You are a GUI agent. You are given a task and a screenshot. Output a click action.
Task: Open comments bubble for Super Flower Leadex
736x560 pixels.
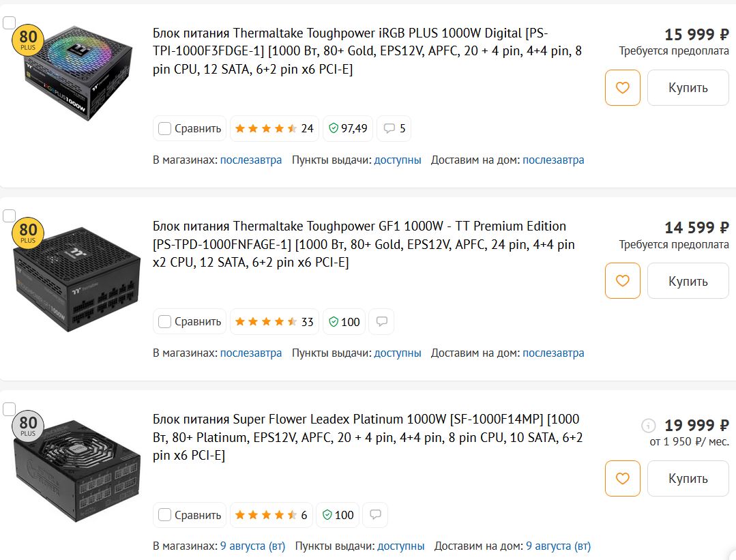tap(375, 515)
